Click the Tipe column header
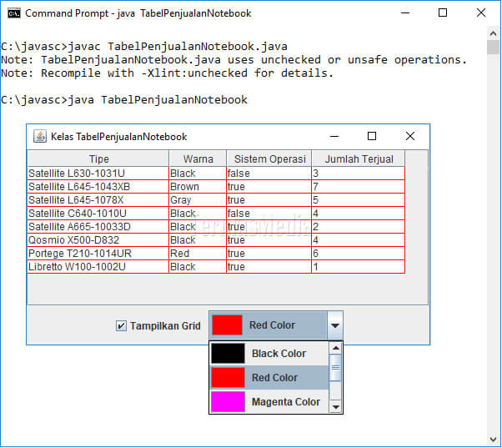Image resolution: width=502 pixels, height=448 pixels. pyautogui.click(x=98, y=159)
